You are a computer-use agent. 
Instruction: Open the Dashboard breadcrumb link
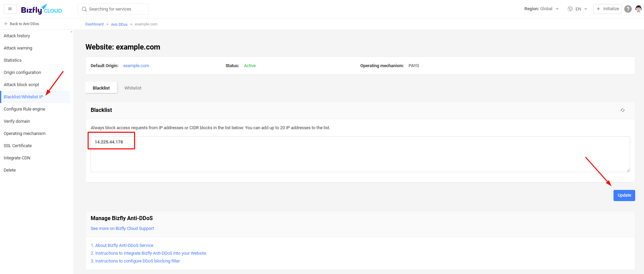point(95,24)
